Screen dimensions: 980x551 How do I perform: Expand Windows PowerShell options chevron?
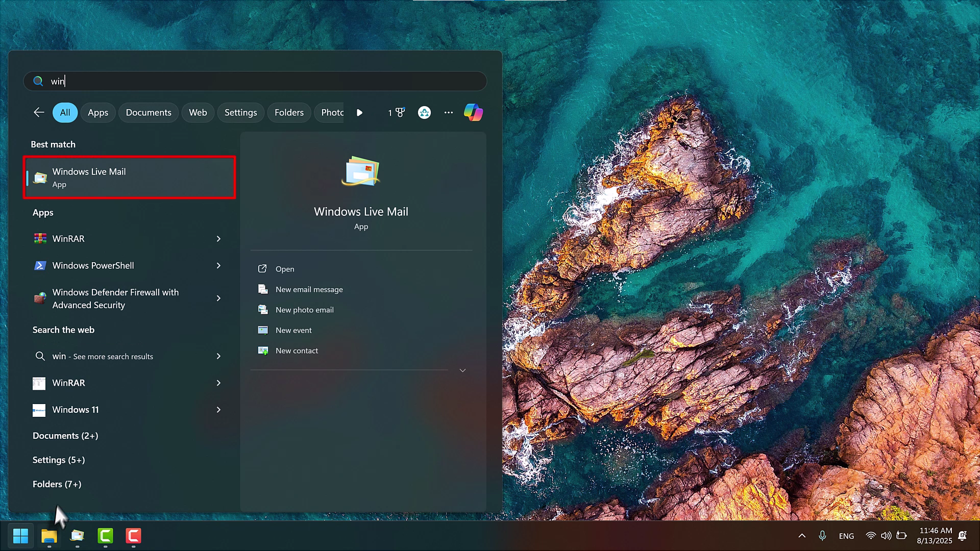click(218, 266)
